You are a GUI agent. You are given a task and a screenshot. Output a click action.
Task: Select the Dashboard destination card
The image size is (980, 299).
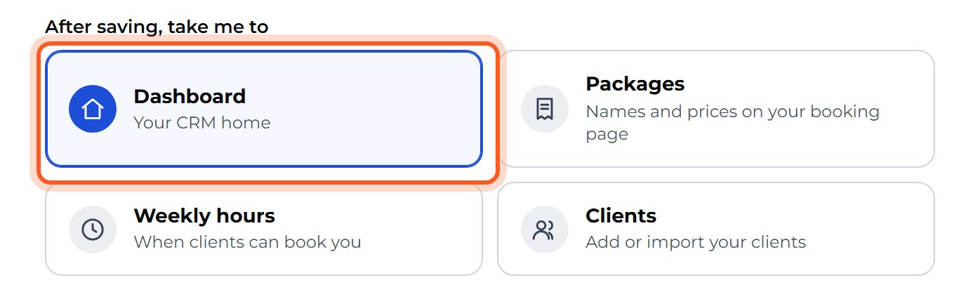[x=264, y=109]
